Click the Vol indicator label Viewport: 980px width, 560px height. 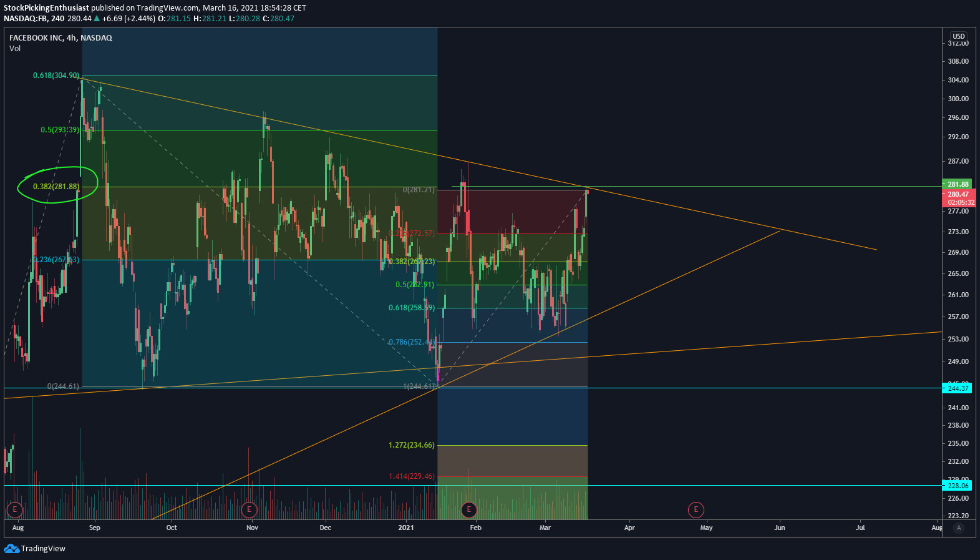(x=15, y=48)
